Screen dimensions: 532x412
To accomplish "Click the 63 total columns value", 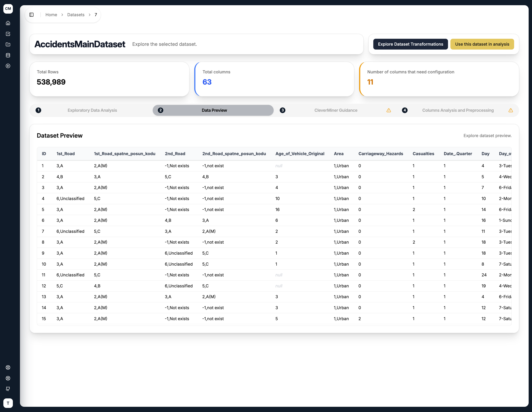I will (207, 82).
